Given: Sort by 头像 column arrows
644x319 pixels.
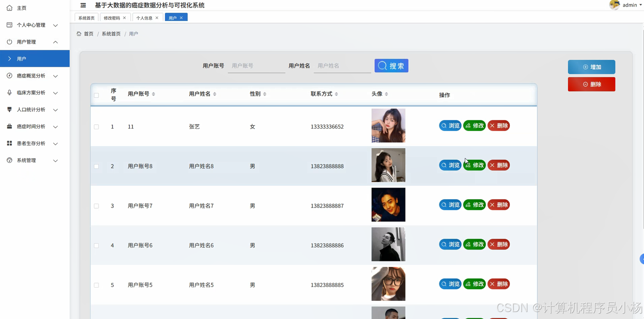Looking at the screenshot, I should pyautogui.click(x=386, y=94).
